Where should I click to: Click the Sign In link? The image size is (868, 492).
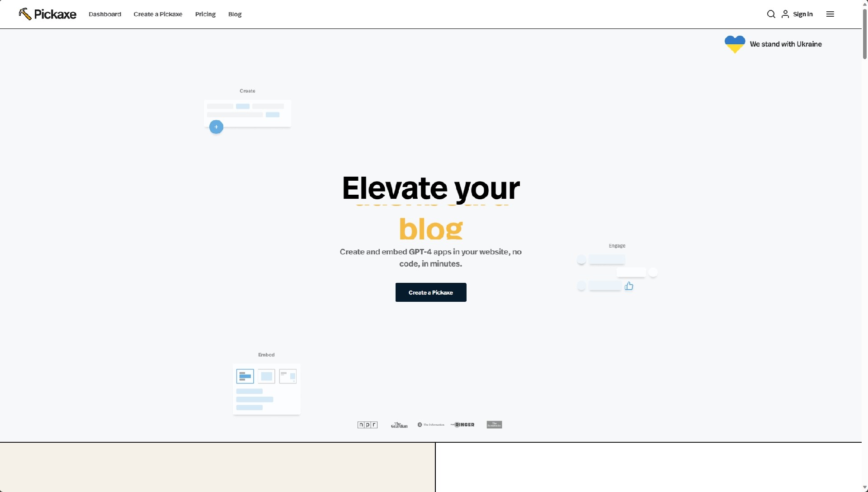[803, 14]
